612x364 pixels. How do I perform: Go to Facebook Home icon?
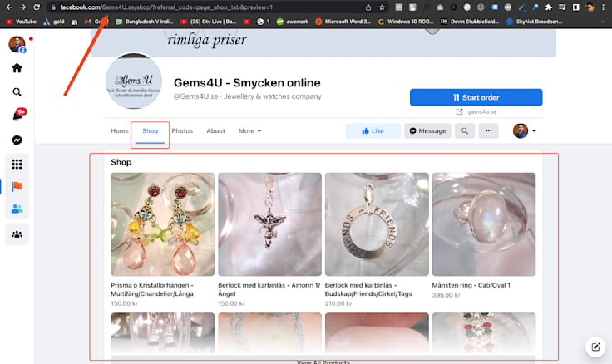pos(17,68)
